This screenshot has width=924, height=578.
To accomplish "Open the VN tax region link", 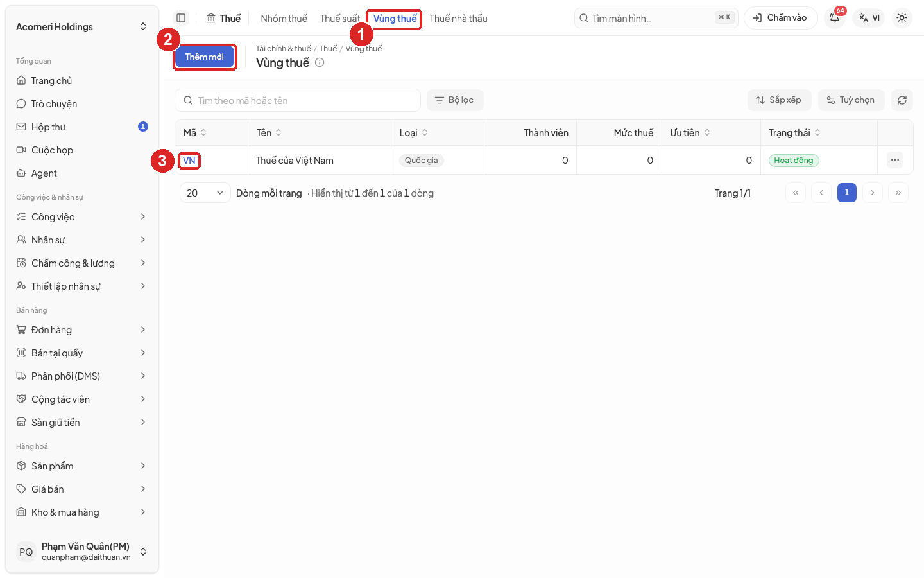I will click(189, 161).
